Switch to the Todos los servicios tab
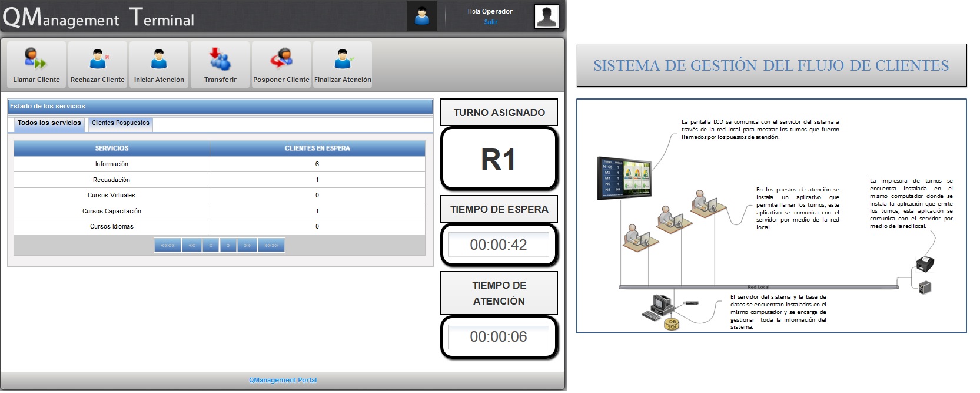This screenshot has height=393, width=980. click(49, 123)
